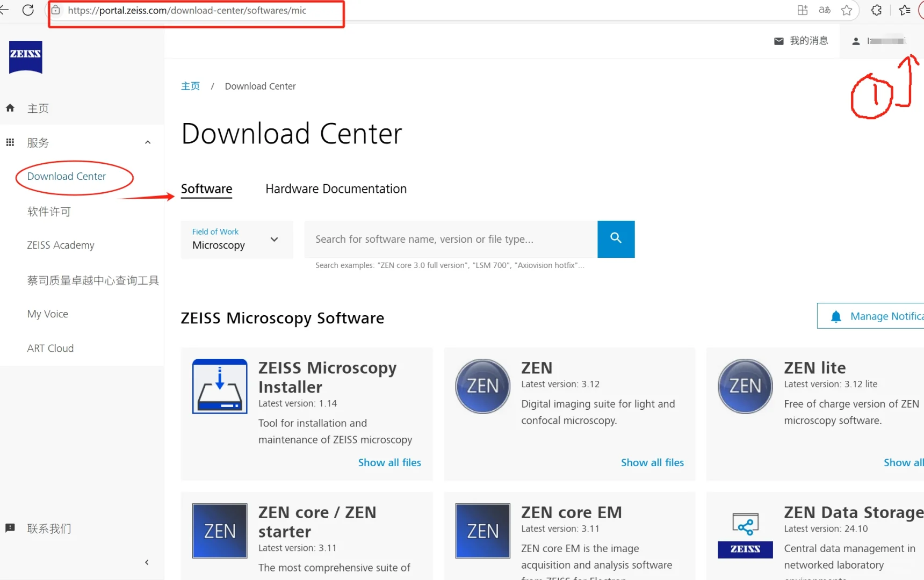Click the ZEISS Microscopy Installer icon

tap(220, 386)
